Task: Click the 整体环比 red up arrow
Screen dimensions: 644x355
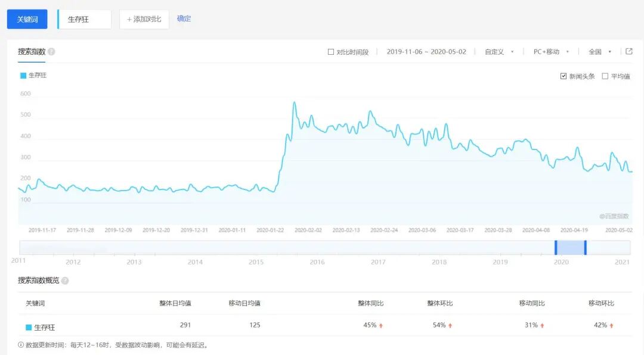Action: [450, 325]
